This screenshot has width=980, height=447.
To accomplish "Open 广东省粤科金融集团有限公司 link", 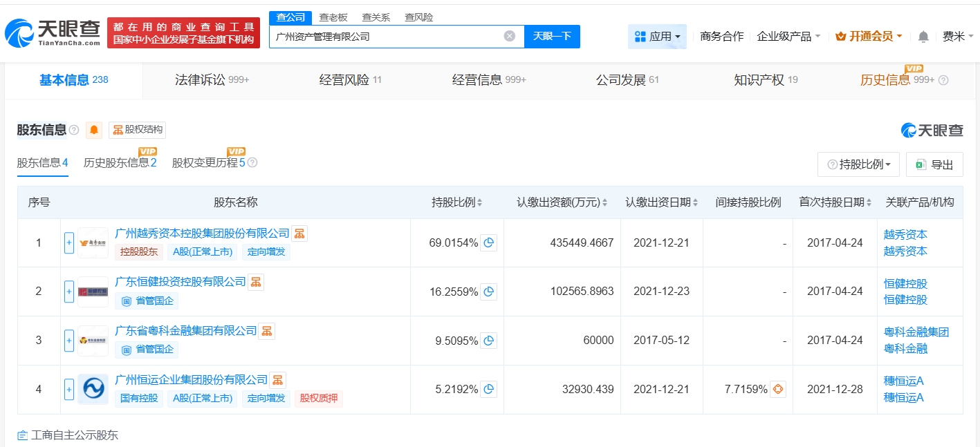I will pos(186,331).
